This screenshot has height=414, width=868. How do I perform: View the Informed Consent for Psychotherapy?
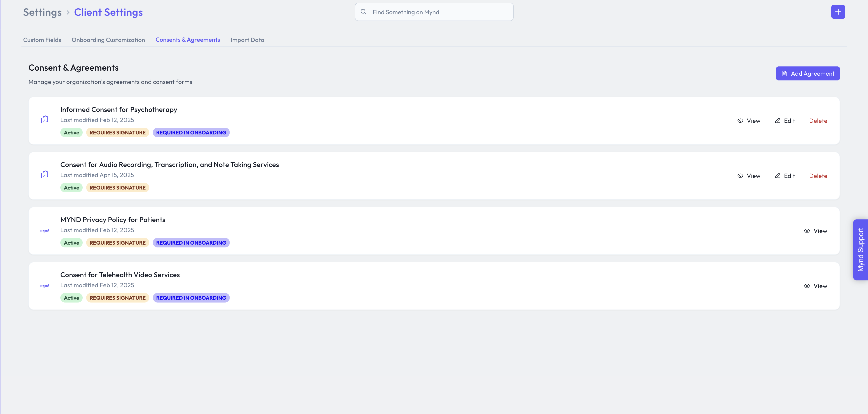(x=749, y=121)
